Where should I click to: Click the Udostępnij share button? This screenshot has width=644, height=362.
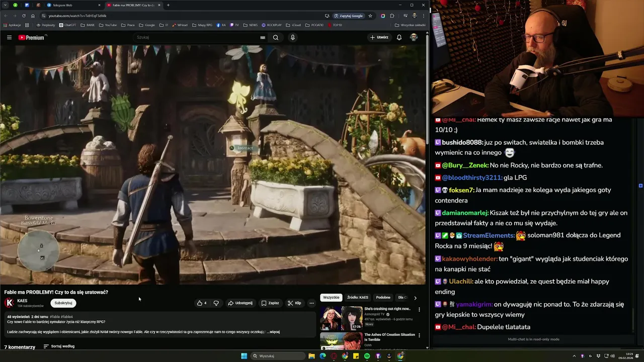click(240, 303)
